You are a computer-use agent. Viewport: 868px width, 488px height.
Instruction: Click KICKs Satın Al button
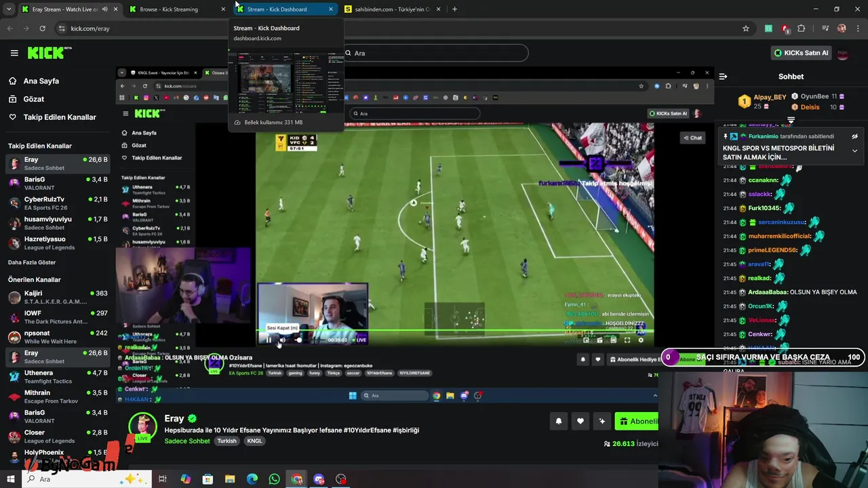[x=800, y=53]
